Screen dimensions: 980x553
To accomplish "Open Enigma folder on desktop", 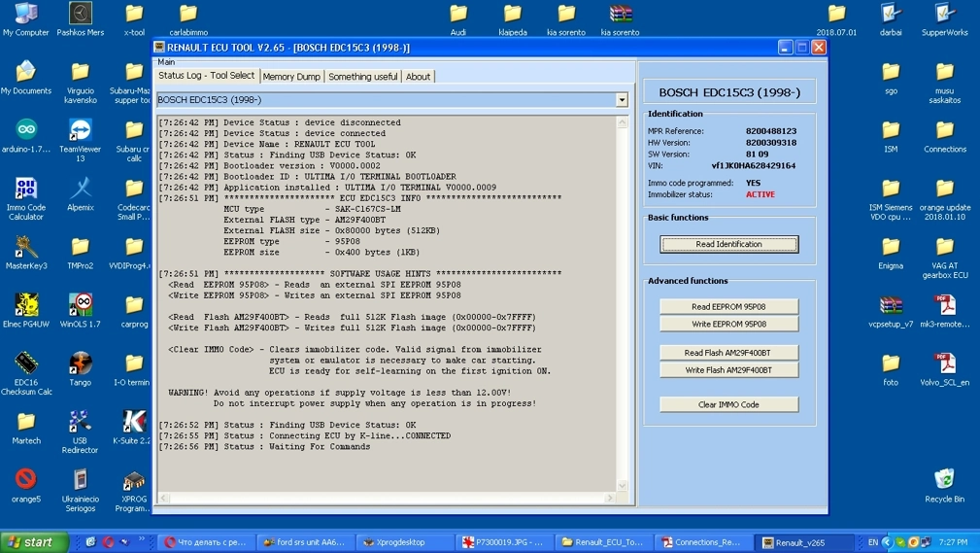I will coord(891,252).
